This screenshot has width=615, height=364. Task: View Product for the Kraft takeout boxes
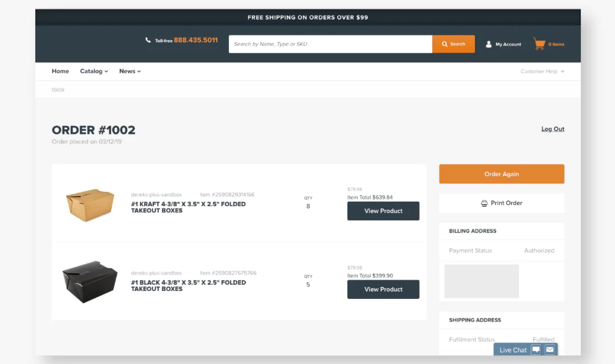[383, 211]
